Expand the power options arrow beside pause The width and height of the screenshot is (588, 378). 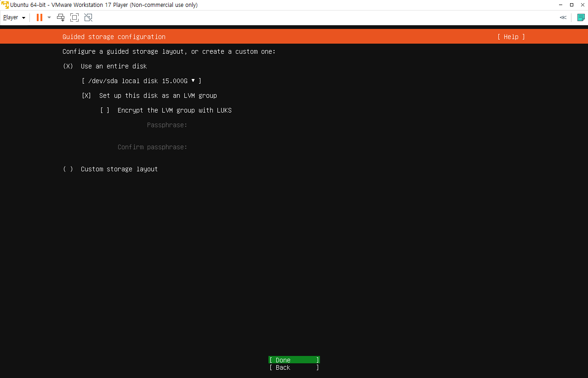pyautogui.click(x=49, y=17)
